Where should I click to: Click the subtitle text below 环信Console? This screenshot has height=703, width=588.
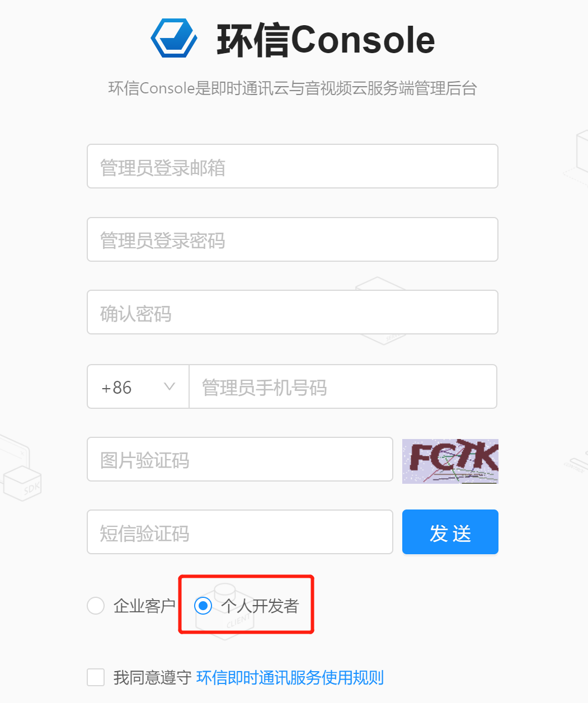point(293,88)
